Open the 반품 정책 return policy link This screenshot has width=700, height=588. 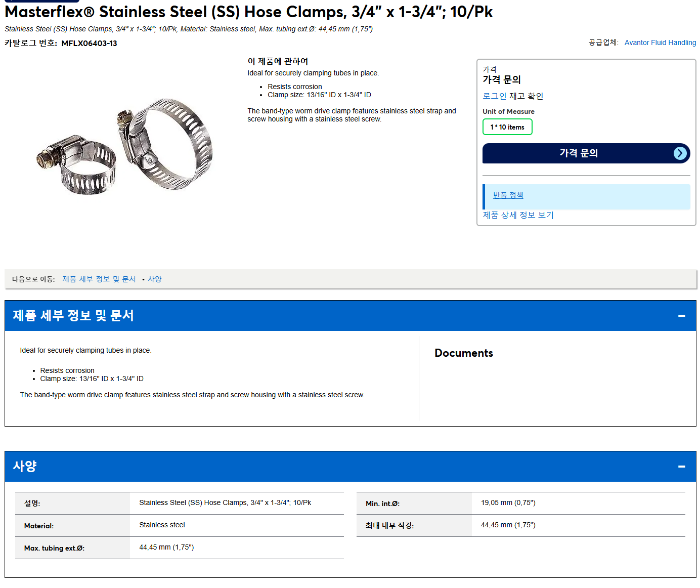(508, 195)
